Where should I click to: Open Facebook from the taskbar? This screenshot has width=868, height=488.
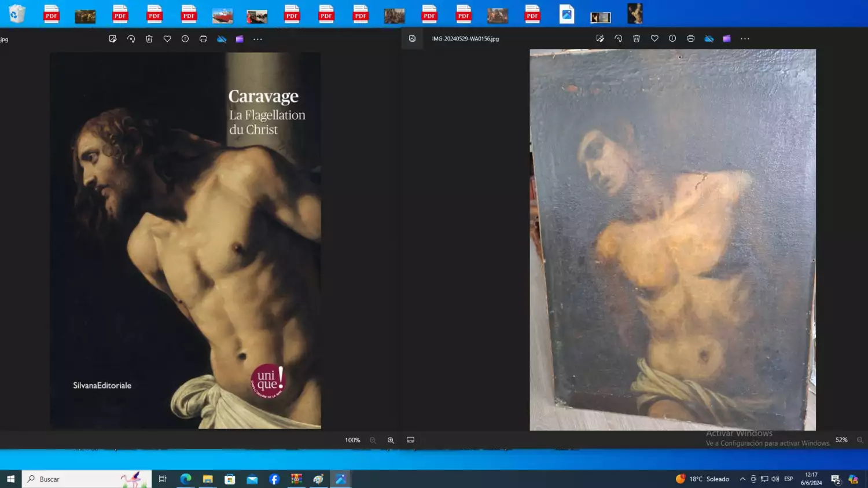274,479
